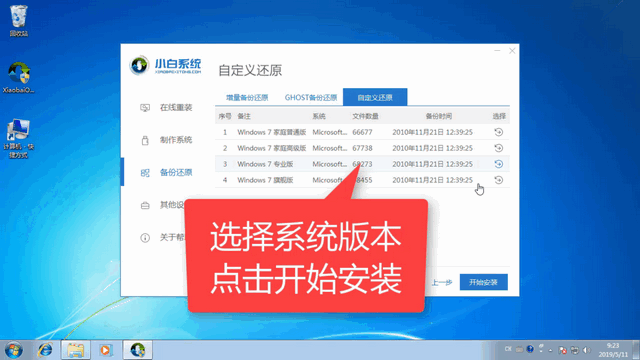Open 备份还原 in the sidebar
The width and height of the screenshot is (640, 360).
click(x=176, y=173)
